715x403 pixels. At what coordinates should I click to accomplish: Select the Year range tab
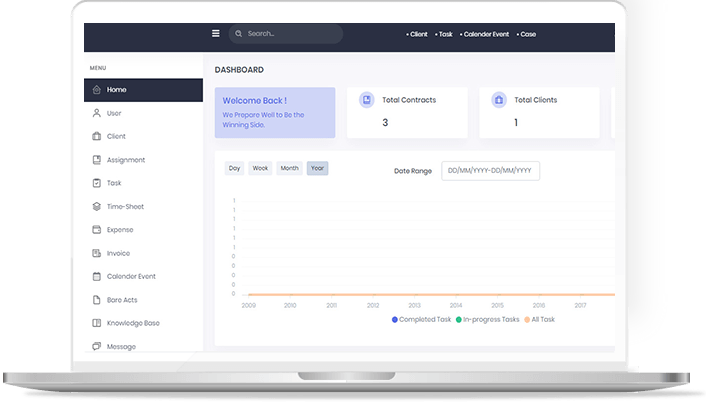click(317, 168)
